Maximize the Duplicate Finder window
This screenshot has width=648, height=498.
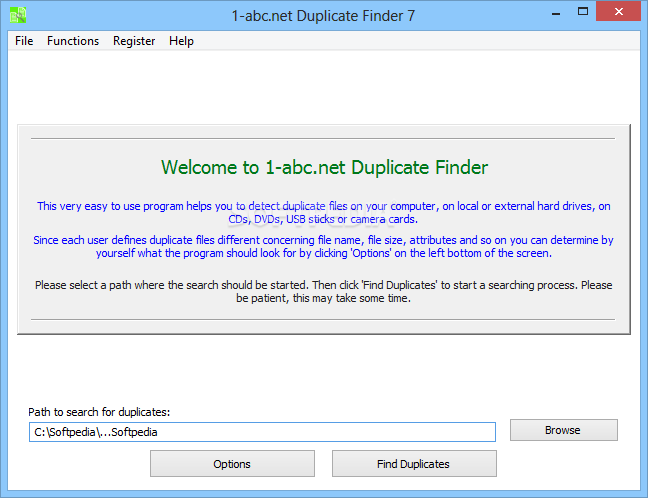pos(583,12)
